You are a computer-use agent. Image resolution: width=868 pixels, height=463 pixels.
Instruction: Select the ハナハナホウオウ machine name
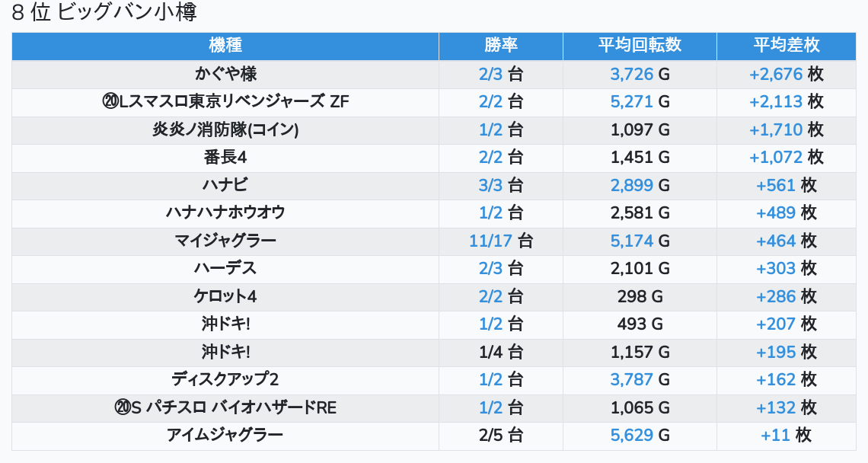(225, 212)
